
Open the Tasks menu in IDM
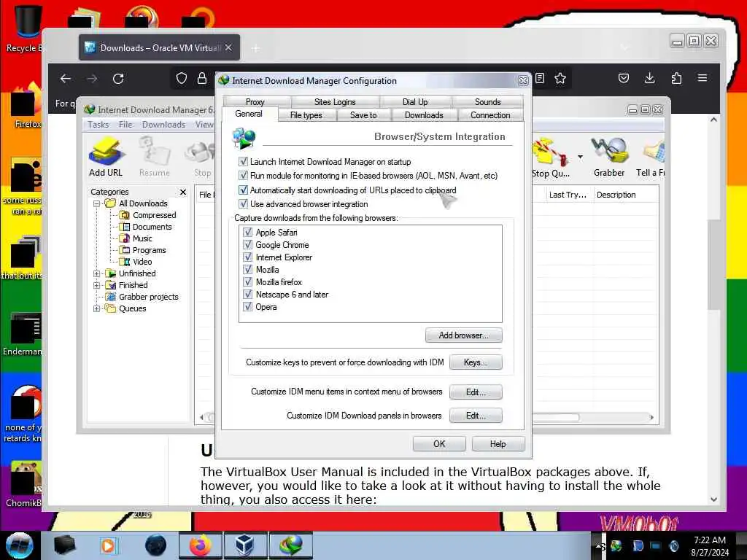point(98,124)
